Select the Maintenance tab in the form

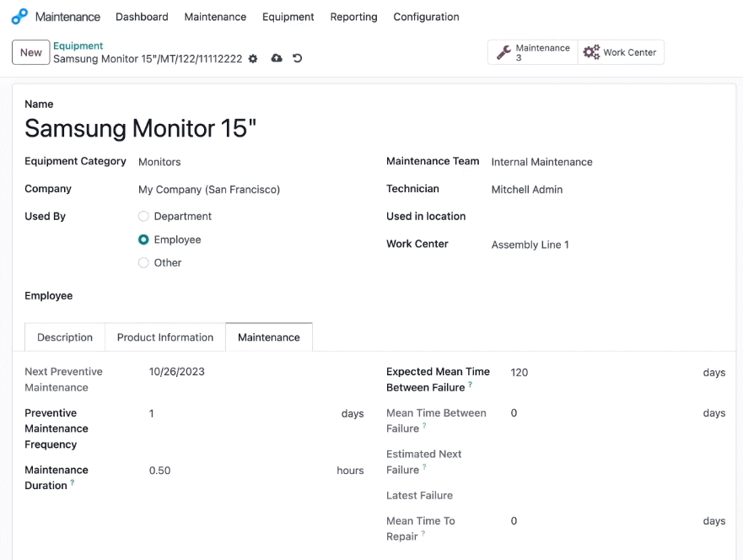pyautogui.click(x=269, y=337)
